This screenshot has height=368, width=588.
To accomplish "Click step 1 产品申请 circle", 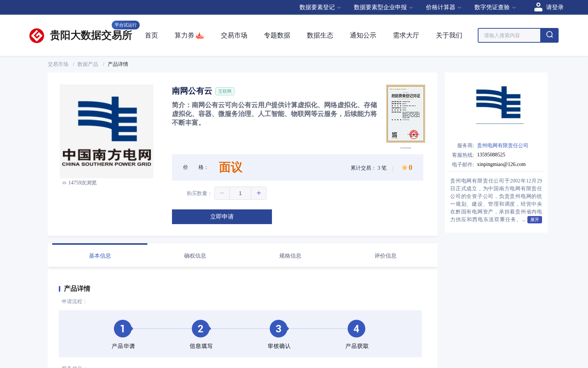I will point(123,329).
